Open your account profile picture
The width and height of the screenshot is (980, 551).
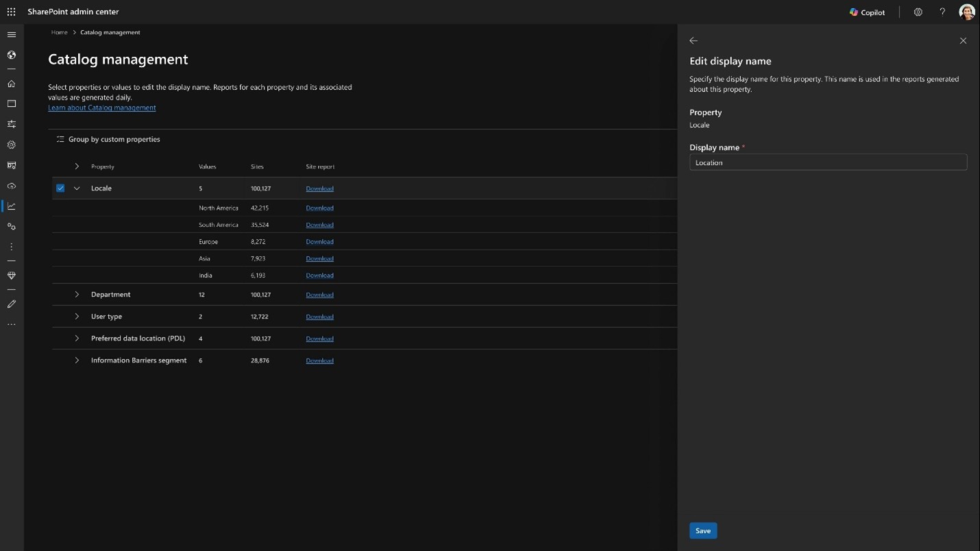[x=966, y=12]
